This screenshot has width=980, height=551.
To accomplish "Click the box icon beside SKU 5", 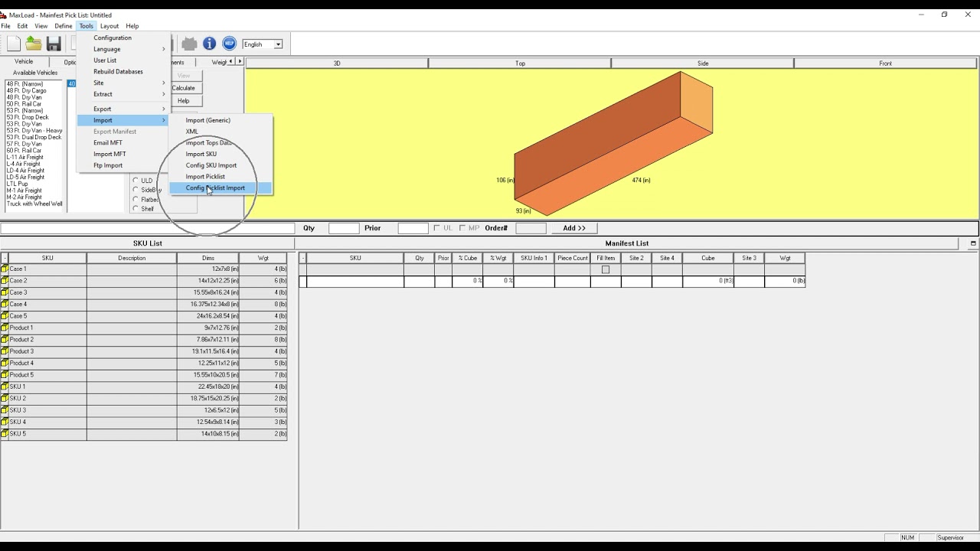I will coord(5,434).
